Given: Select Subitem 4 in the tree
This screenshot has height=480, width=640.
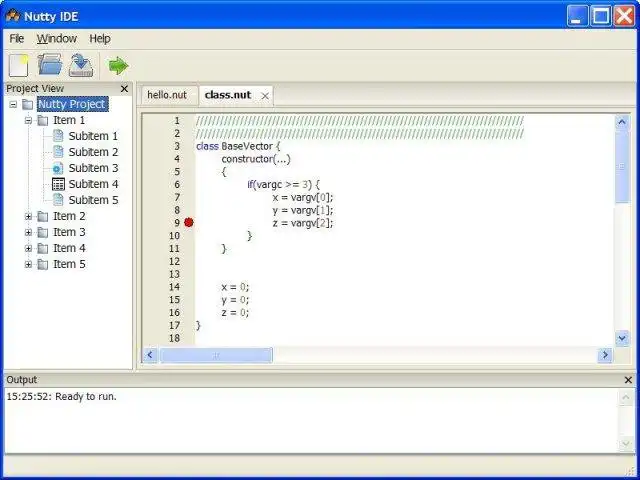Looking at the screenshot, I should pos(93,184).
